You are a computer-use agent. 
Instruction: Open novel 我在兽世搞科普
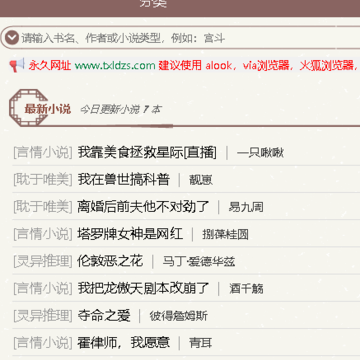[124, 180]
